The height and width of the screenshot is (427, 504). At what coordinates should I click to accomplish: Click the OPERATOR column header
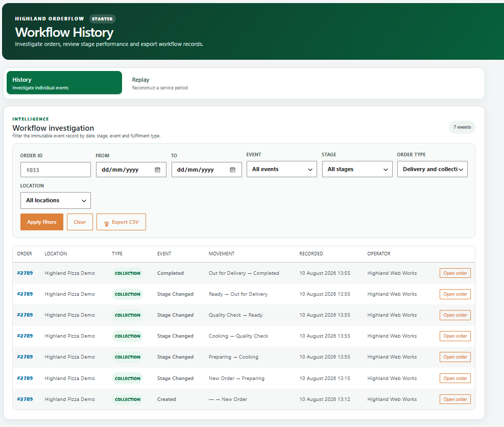(379, 254)
